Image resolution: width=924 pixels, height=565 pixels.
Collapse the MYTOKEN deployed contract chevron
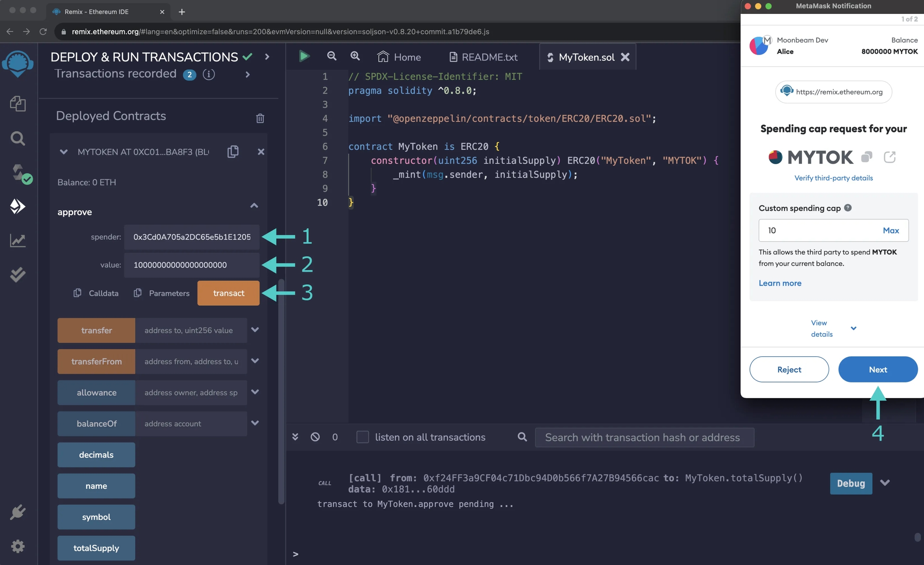[63, 152]
